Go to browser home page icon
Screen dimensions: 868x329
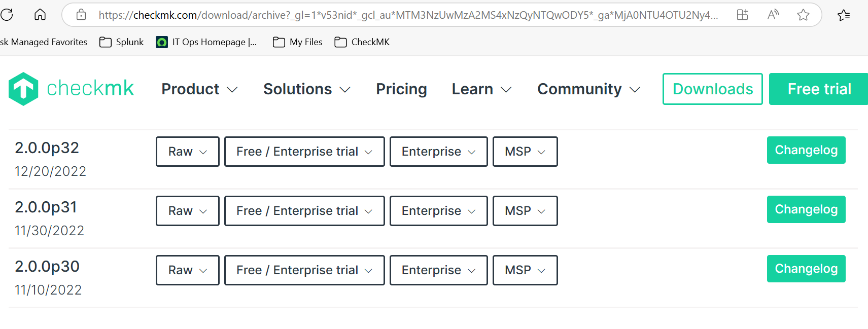click(x=40, y=15)
